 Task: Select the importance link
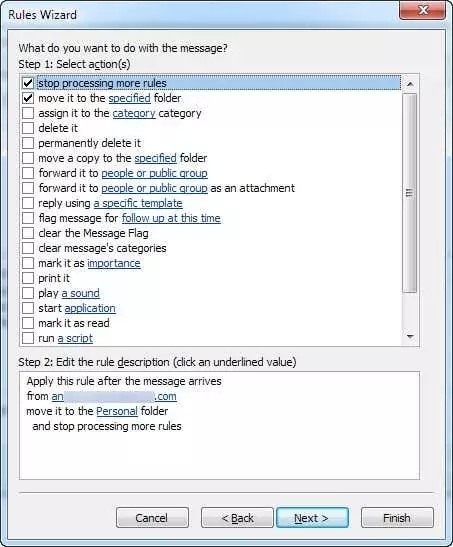(114, 263)
